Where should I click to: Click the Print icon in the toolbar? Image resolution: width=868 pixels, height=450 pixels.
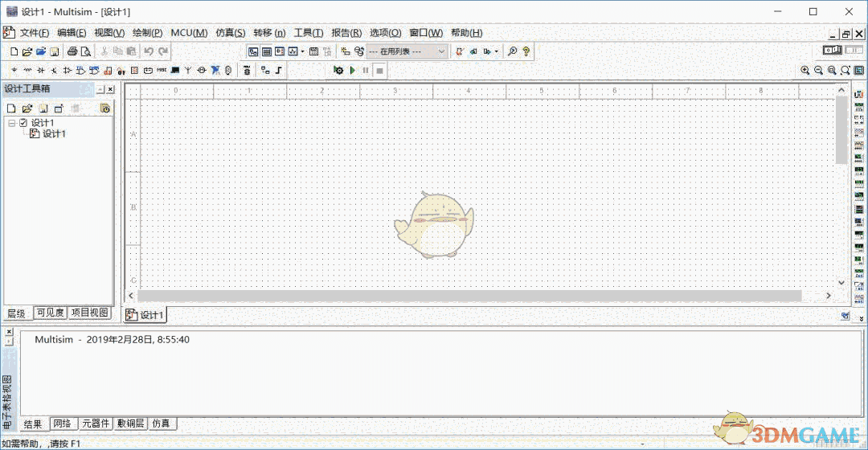pos(72,51)
